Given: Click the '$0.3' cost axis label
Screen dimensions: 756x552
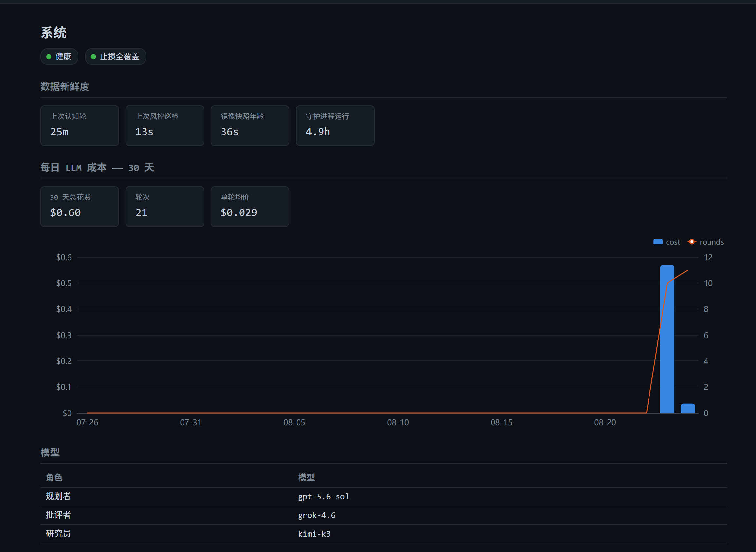Looking at the screenshot, I should point(64,335).
